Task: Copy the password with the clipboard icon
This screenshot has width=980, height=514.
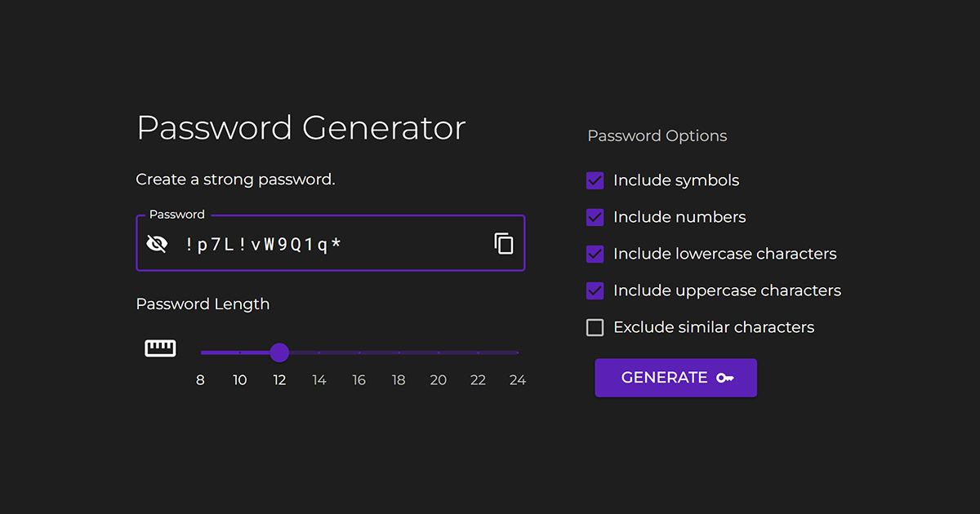Action: (504, 243)
